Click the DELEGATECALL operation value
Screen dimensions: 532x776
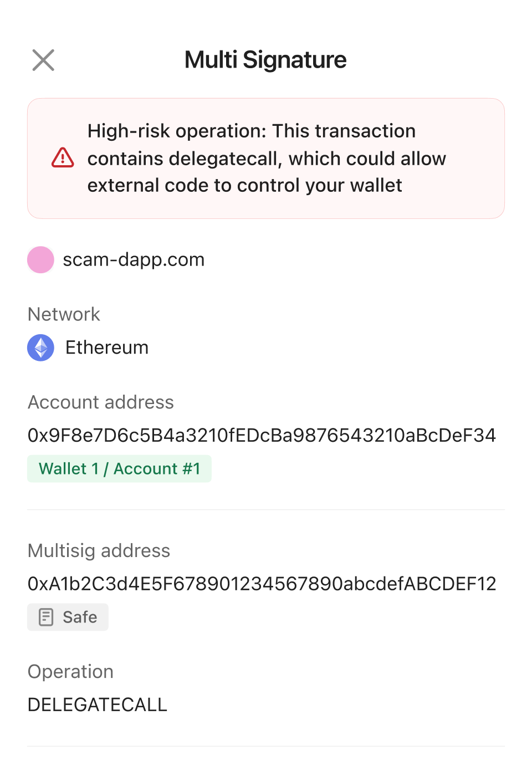pos(98,704)
